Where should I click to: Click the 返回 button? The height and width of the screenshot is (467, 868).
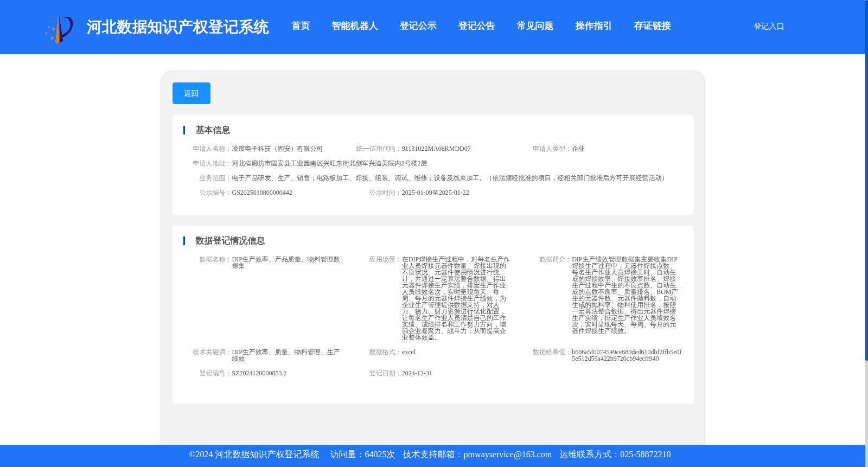point(192,93)
